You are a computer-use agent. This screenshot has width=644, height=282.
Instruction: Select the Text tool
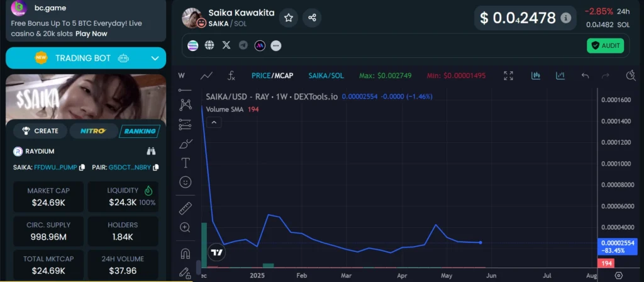[186, 163]
